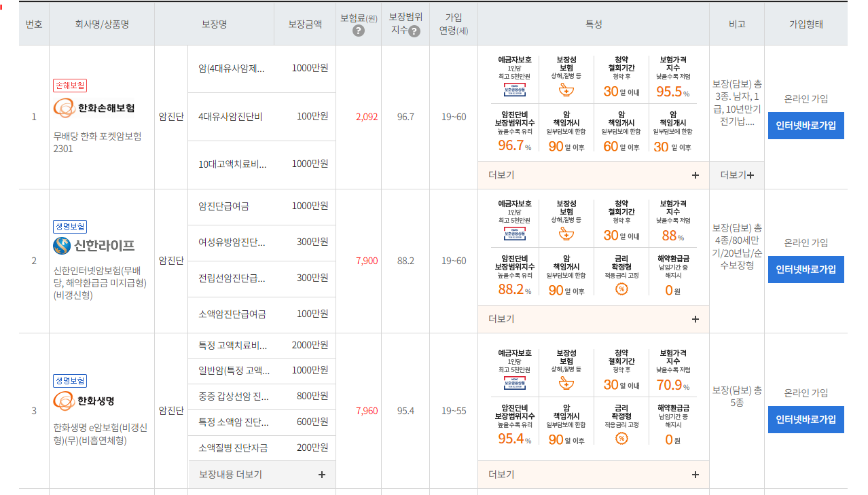The width and height of the screenshot is (868, 495).
Task: Expand 더보기 features for 한화생명 row
Action: click(594, 475)
